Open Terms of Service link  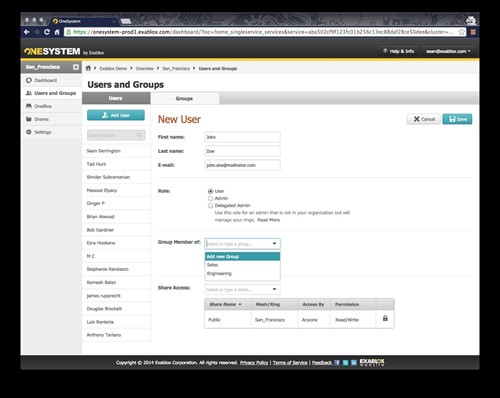coord(290,363)
